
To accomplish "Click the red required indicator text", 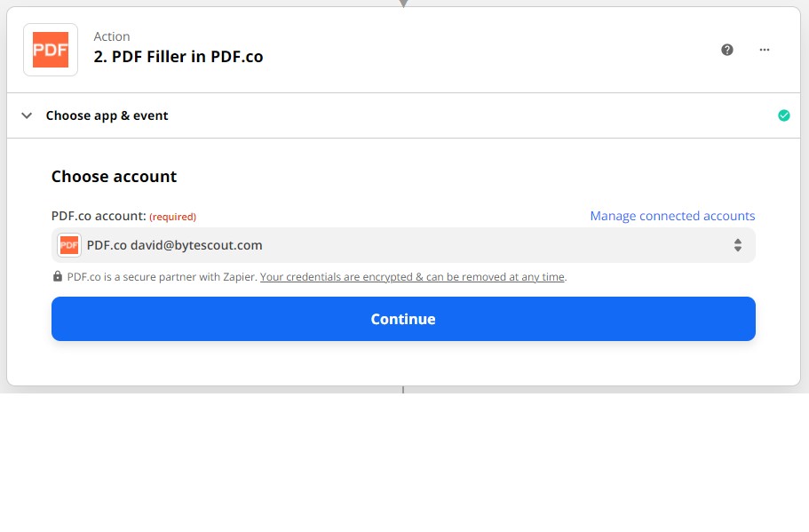I will coord(173,217).
